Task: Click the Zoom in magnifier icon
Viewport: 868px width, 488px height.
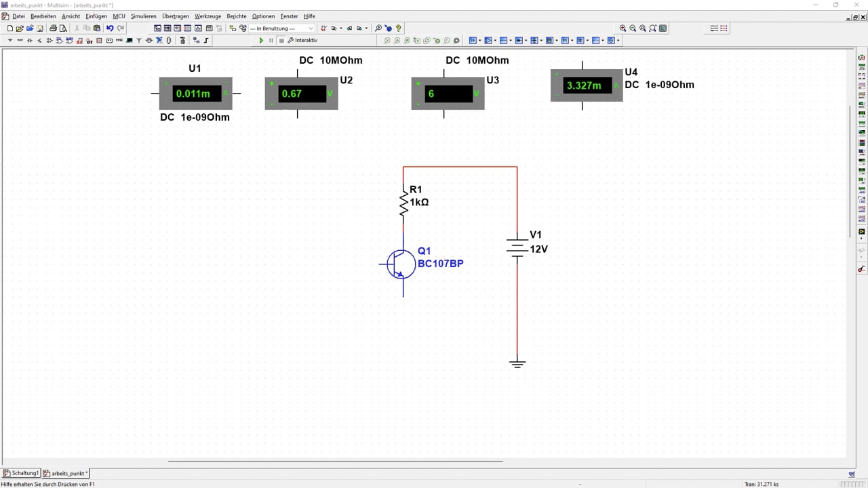Action: pos(623,28)
